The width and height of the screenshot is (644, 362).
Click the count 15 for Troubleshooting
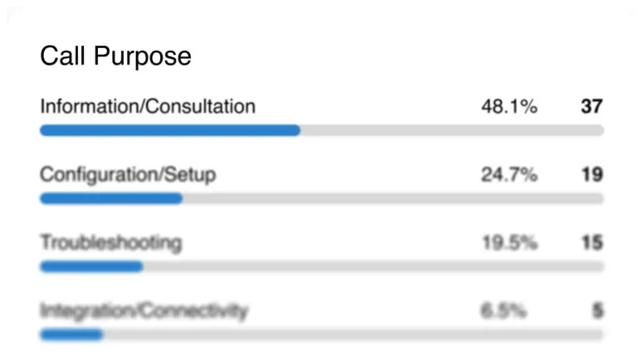coord(591,243)
